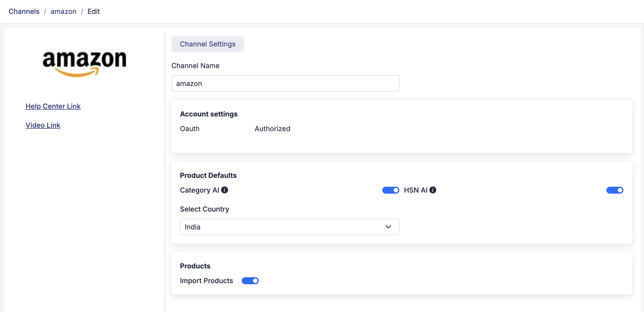644x312 pixels.
Task: Open the Help Center Link
Action: (53, 106)
